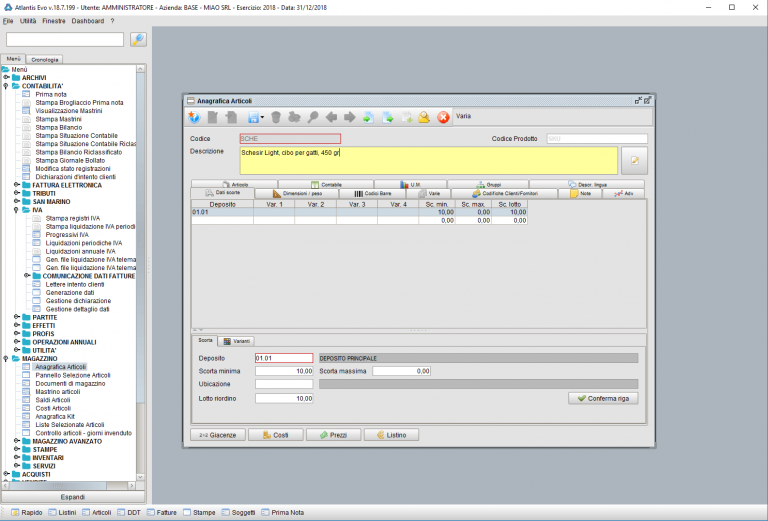Open DDT shortcut in bottom bar
The height and width of the screenshot is (521, 768).
[129, 512]
